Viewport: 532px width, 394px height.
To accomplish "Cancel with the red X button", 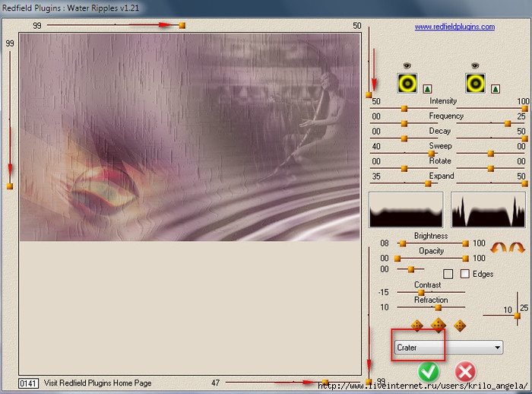I will (465, 372).
